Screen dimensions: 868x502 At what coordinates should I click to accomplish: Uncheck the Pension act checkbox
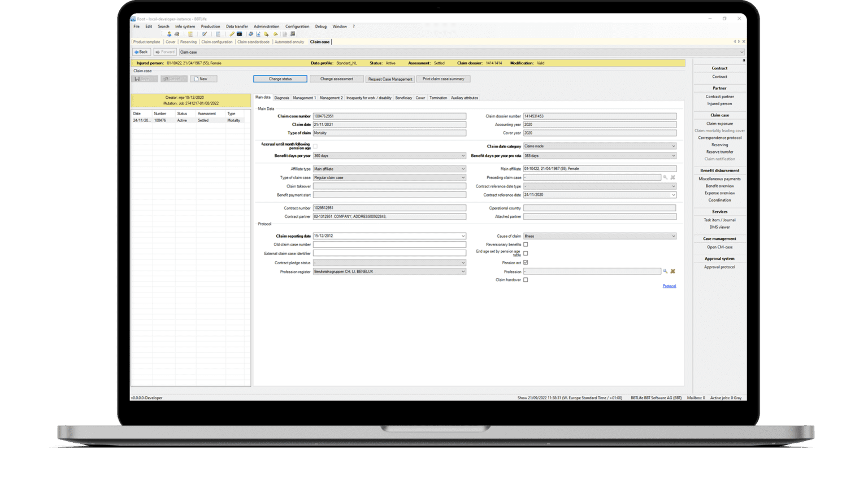[x=526, y=262]
